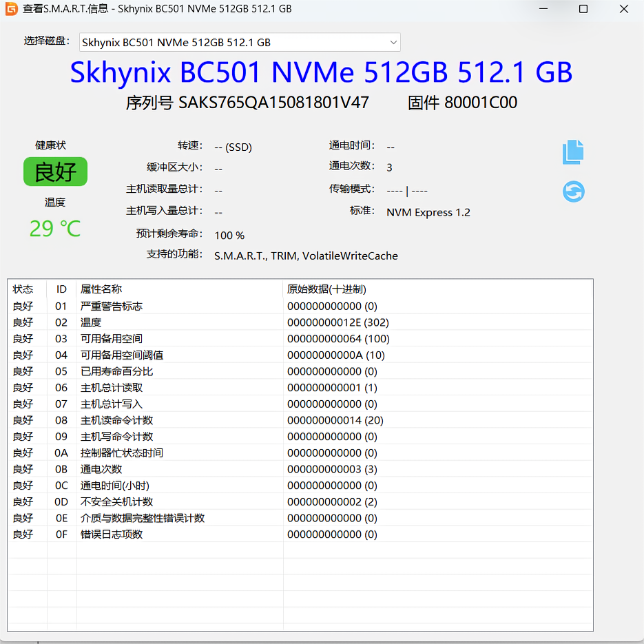644x644 pixels.
Task: Click the ID cell 0D
Action: click(x=61, y=501)
